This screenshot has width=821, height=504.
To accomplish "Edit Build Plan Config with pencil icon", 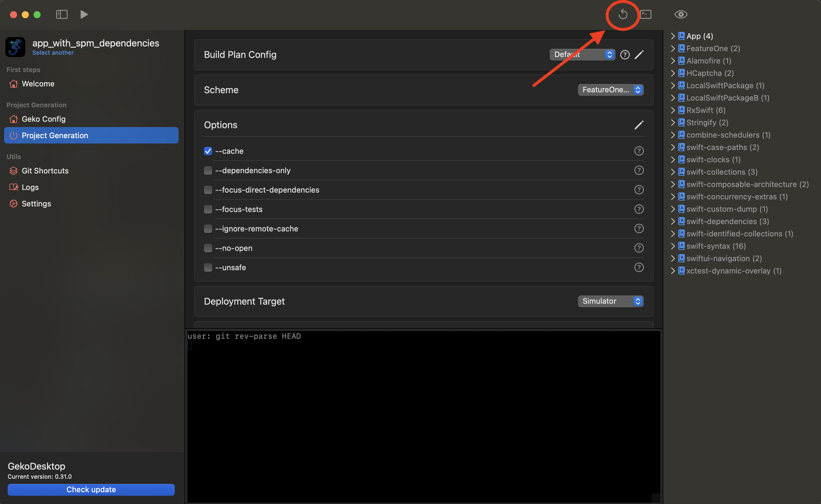I will [x=639, y=55].
